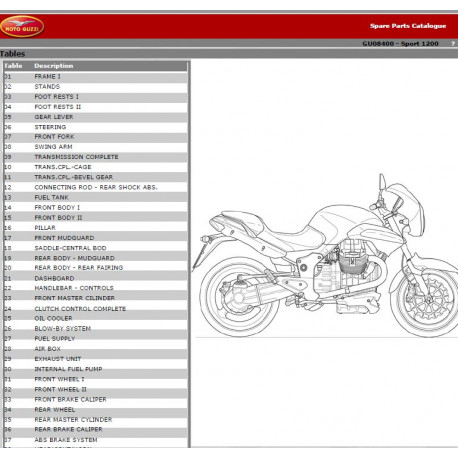
Task: Select FRONT BRAKE CALIPER row
Action: click(96, 399)
